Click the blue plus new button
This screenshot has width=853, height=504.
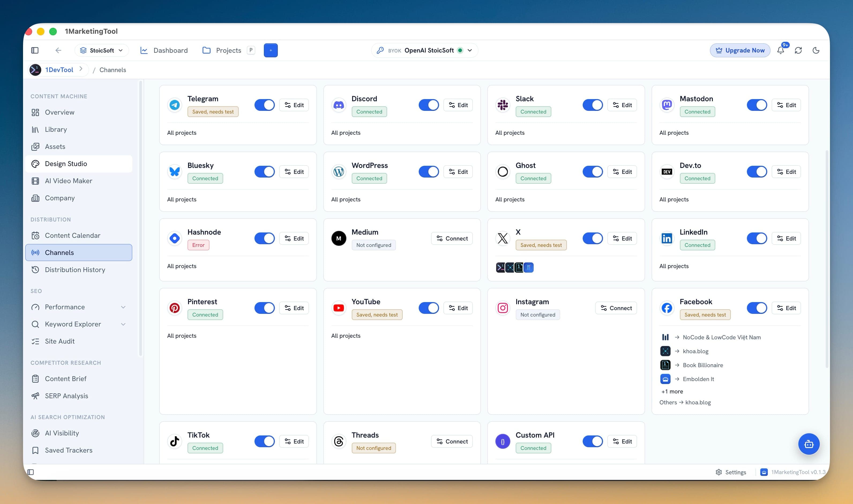pos(271,50)
